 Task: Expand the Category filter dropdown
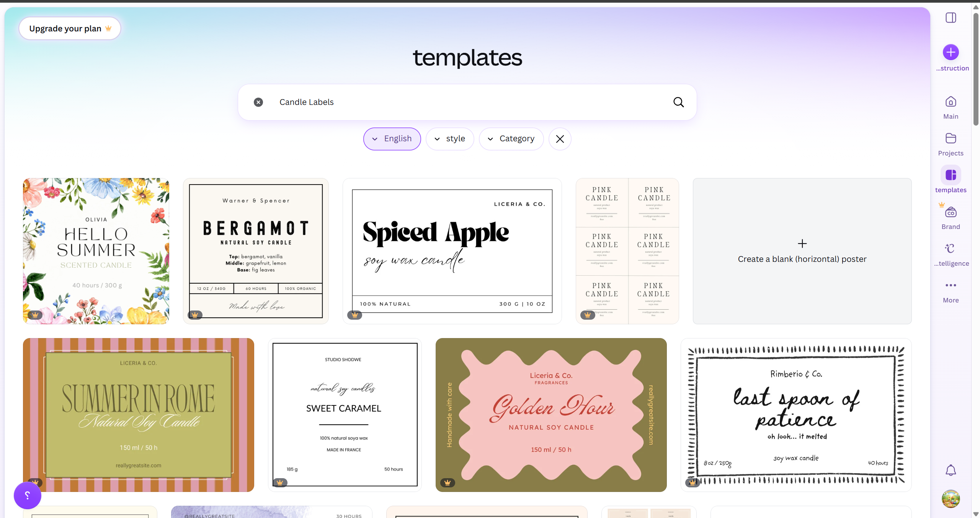(x=511, y=139)
